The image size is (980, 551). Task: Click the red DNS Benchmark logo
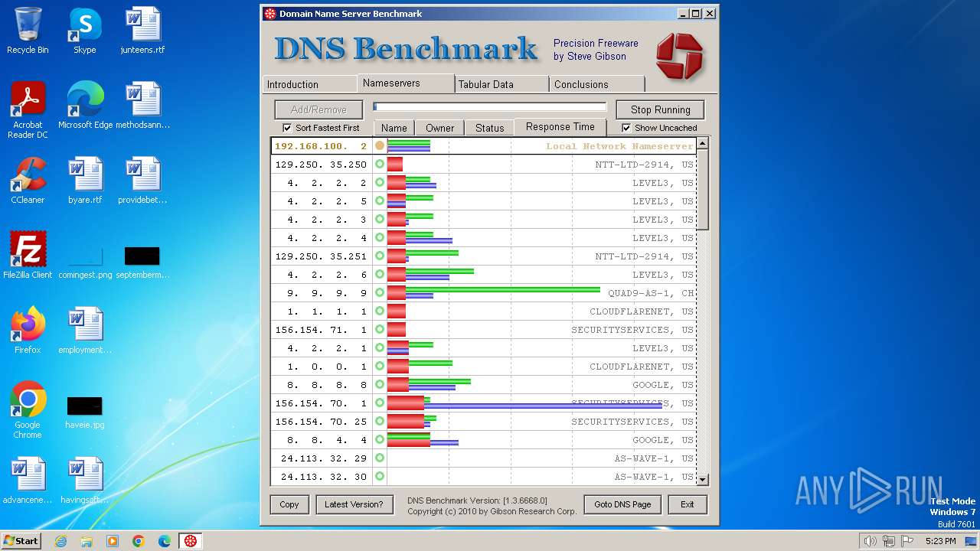point(678,56)
